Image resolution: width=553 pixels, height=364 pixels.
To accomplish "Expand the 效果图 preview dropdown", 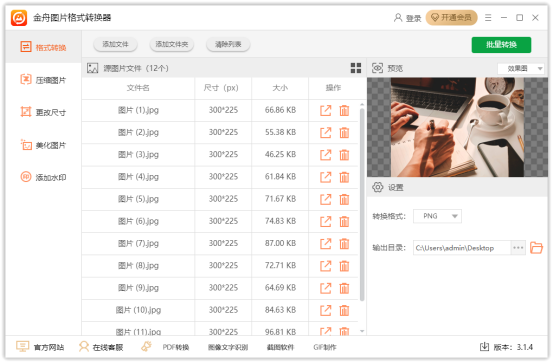I will pyautogui.click(x=521, y=68).
